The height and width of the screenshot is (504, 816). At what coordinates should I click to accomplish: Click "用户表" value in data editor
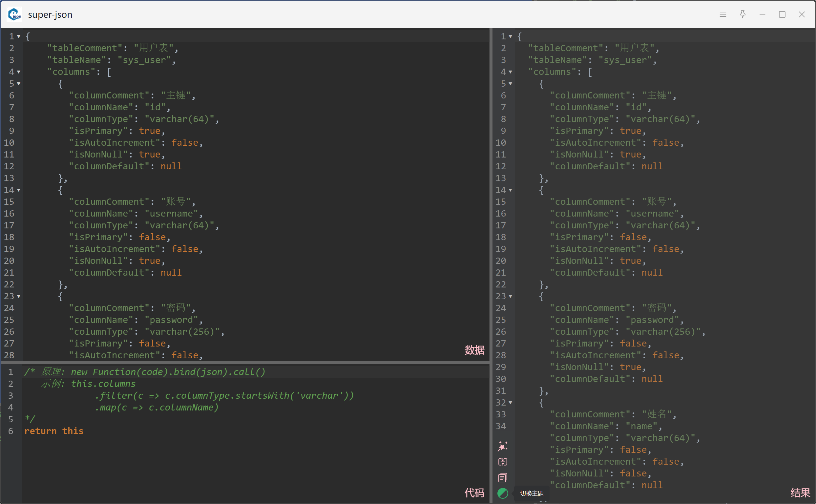point(153,48)
